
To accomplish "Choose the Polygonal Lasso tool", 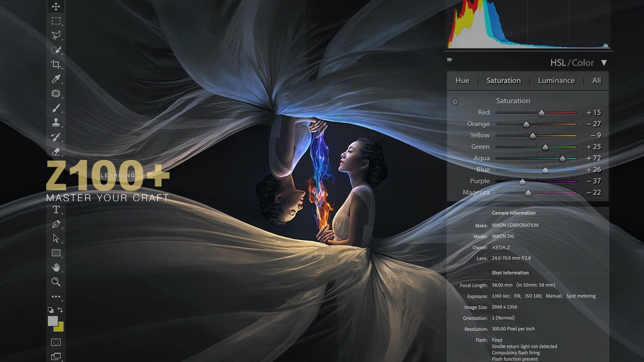I will [56, 35].
